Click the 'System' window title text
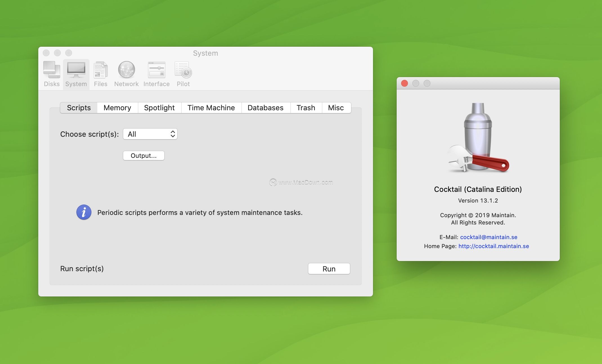Screen dimensions: 602x364 pyautogui.click(x=205, y=53)
